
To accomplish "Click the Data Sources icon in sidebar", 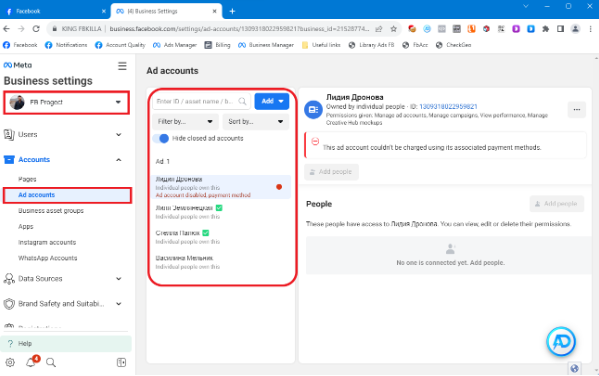I will tap(9, 279).
